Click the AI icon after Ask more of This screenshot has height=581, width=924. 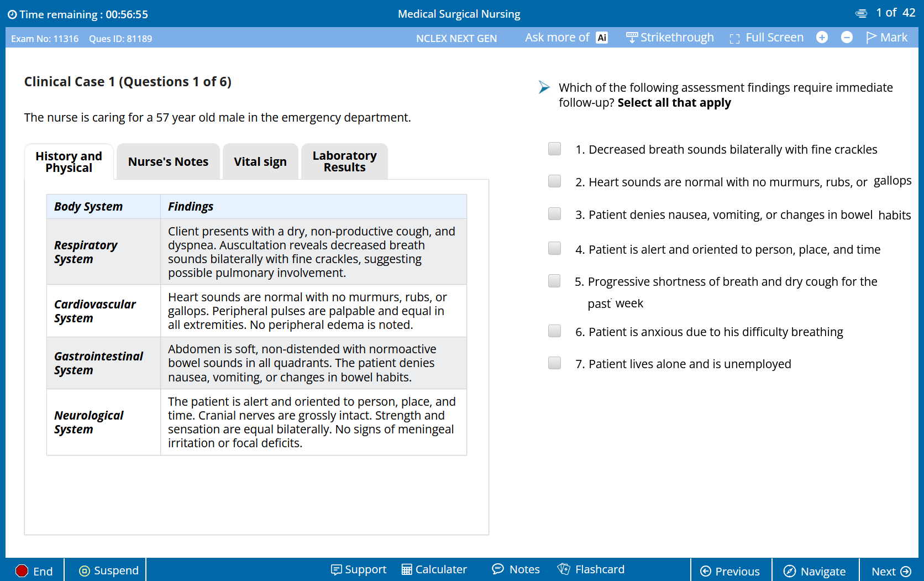coord(602,38)
